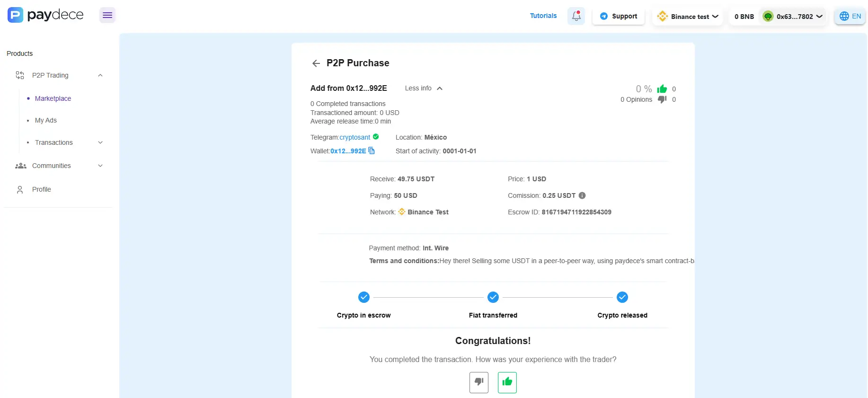Copy the wallet address with copy icon

pyautogui.click(x=372, y=151)
